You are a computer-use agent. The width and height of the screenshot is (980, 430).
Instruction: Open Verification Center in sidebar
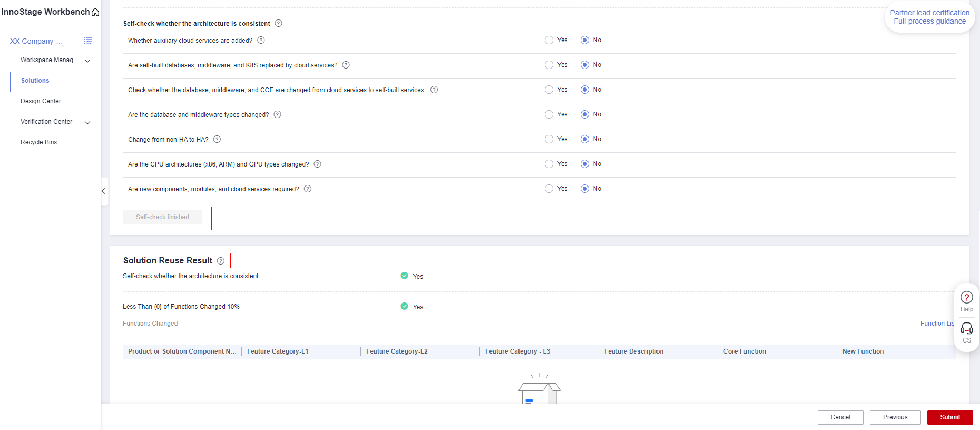(46, 122)
